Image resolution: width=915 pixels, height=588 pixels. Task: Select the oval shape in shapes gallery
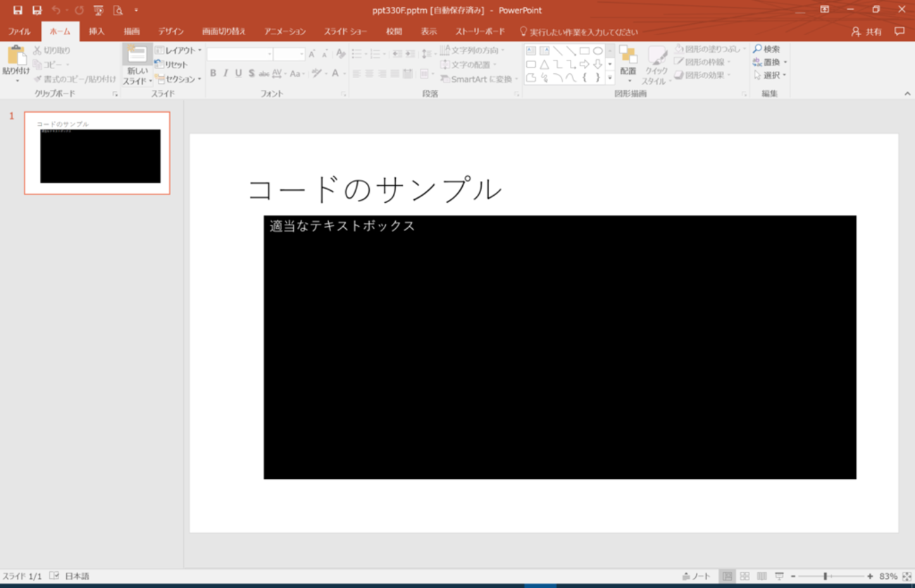point(597,51)
